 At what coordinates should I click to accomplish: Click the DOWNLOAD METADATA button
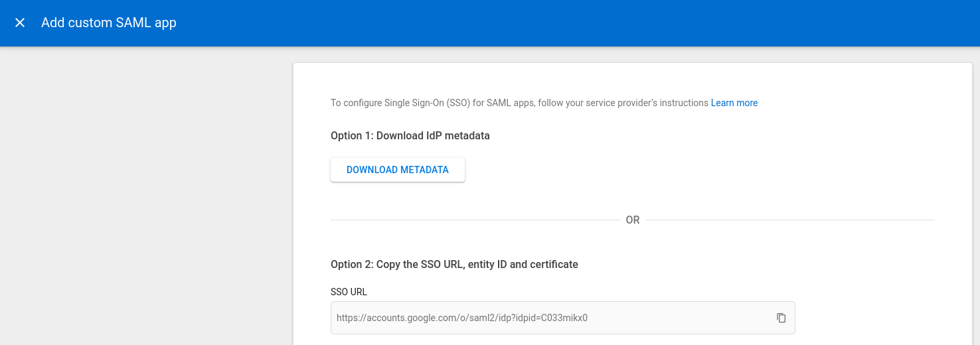pyautogui.click(x=397, y=170)
